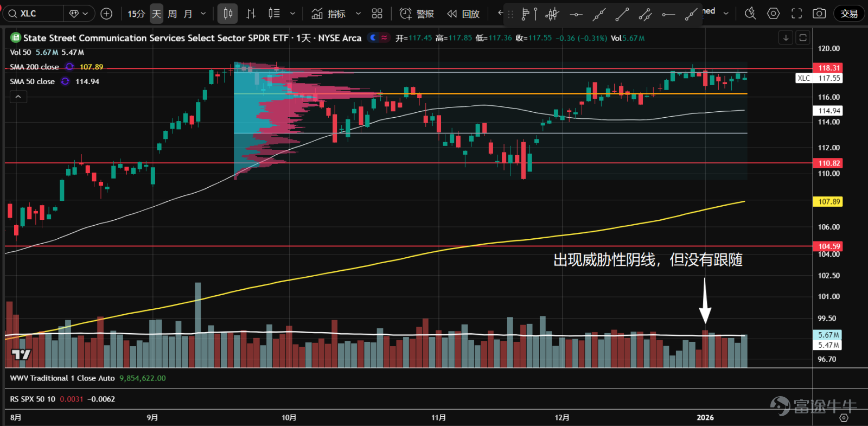Screen dimensions: 868x426
Task: Create a 警报 alert
Action: click(x=417, y=14)
